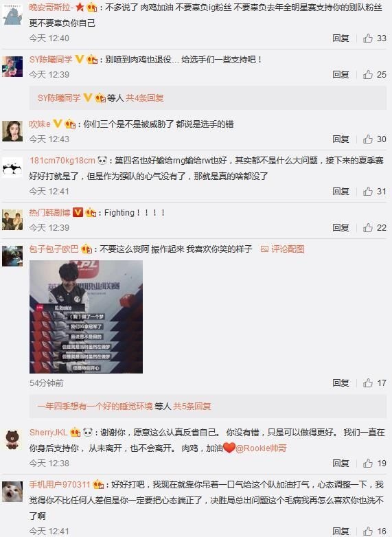This screenshot has width=392, height=537.
Task: Reply to 吹妹e's comment
Action: (x=341, y=139)
